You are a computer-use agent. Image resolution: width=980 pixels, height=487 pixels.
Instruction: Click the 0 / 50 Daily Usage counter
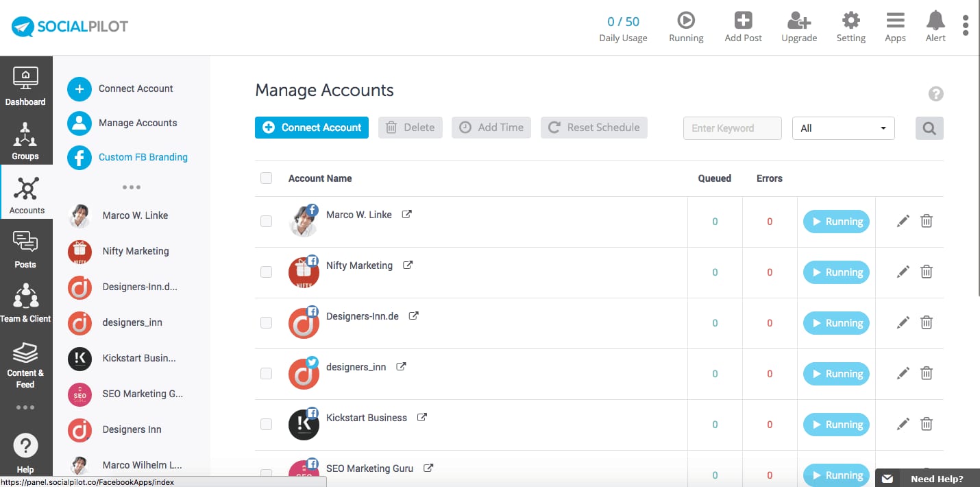click(623, 28)
